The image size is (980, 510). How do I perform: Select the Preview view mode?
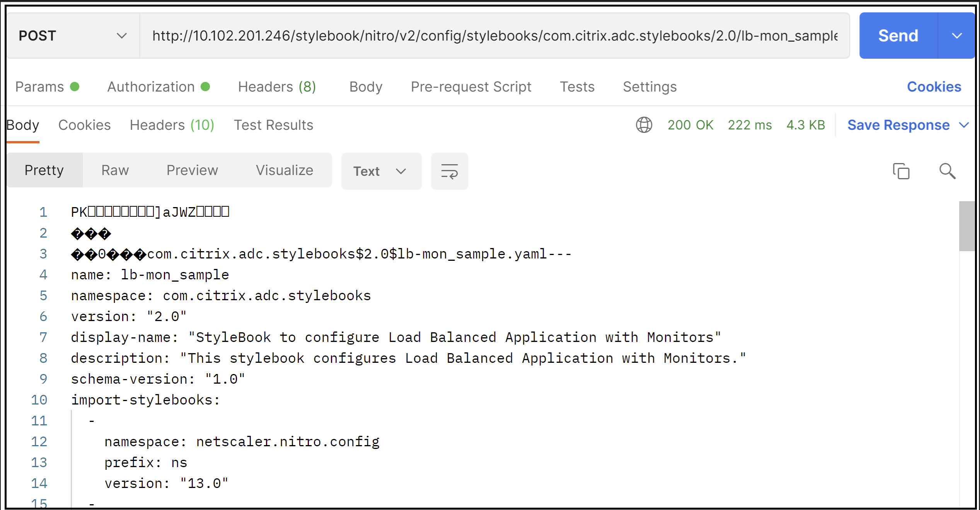192,170
